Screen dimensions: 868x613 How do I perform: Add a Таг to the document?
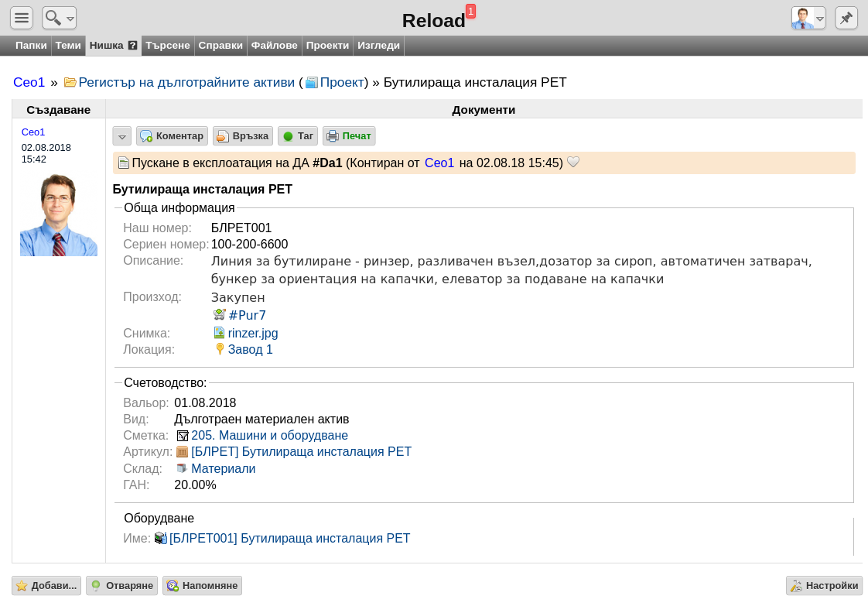[x=298, y=136]
